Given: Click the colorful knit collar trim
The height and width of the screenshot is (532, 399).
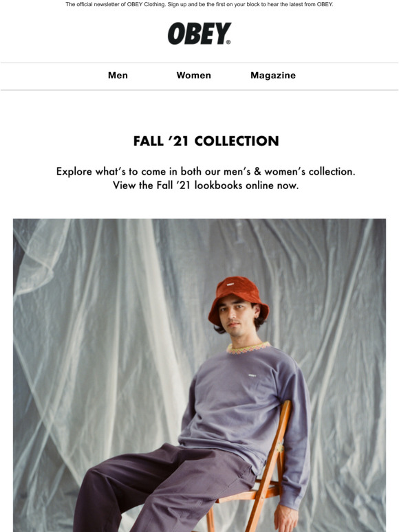Looking at the screenshot, I should click(x=248, y=348).
